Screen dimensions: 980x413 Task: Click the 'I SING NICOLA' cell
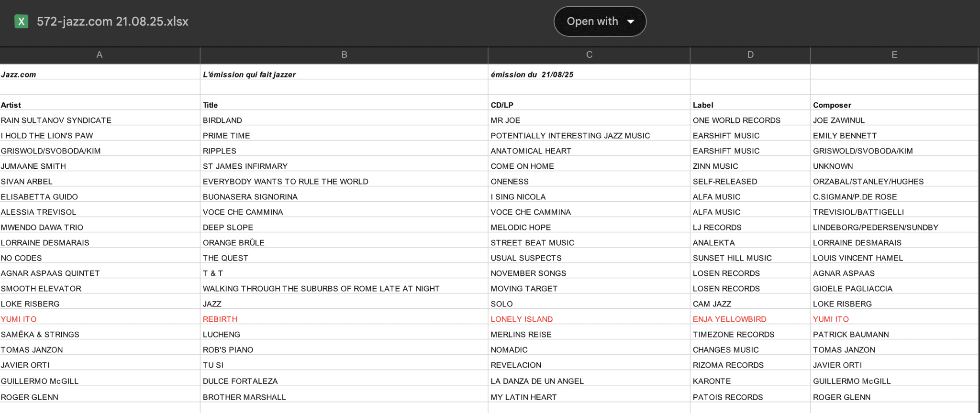[589, 195]
